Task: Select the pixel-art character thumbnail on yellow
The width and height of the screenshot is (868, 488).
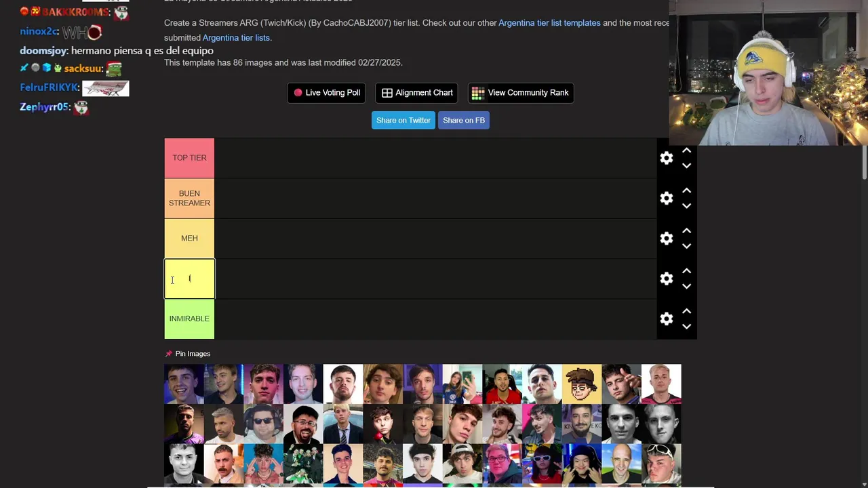Action: click(582, 384)
